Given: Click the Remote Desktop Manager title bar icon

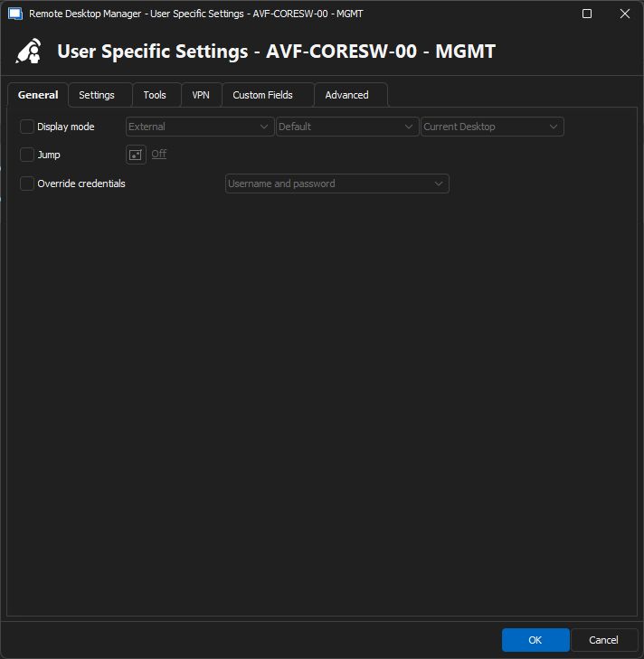Looking at the screenshot, I should tap(15, 14).
